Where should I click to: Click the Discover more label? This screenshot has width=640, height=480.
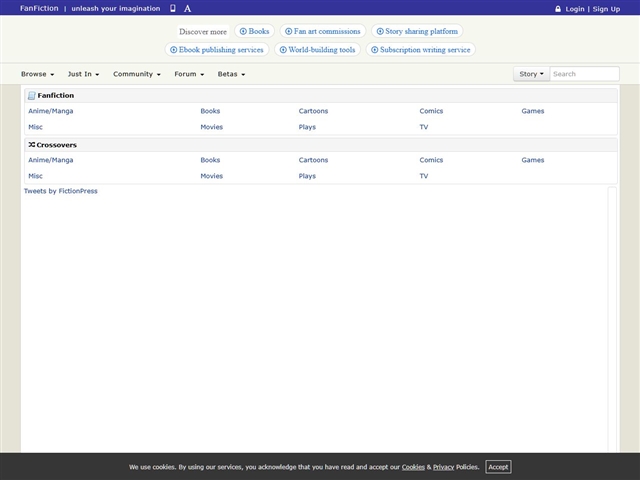point(203,31)
